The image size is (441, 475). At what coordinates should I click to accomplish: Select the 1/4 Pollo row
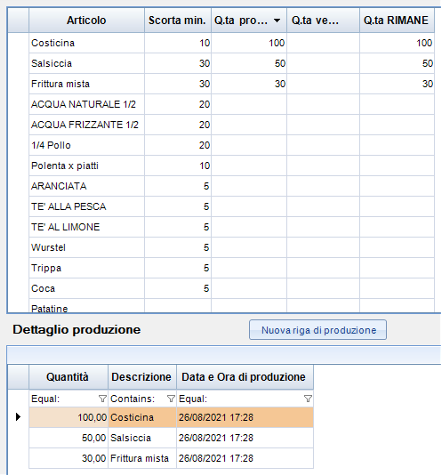click(231, 145)
